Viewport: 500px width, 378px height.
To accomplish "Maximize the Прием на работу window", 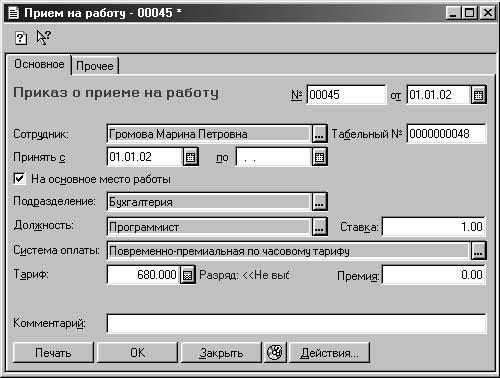I will click(x=469, y=13).
